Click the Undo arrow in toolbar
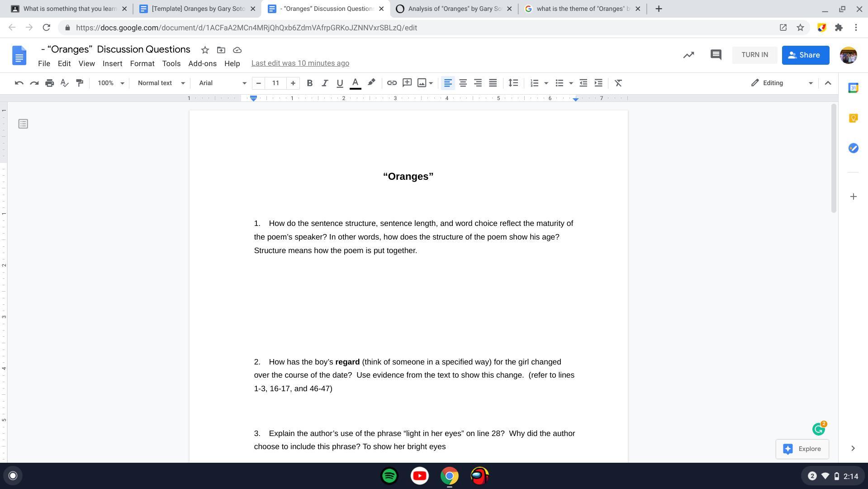 pyautogui.click(x=19, y=83)
